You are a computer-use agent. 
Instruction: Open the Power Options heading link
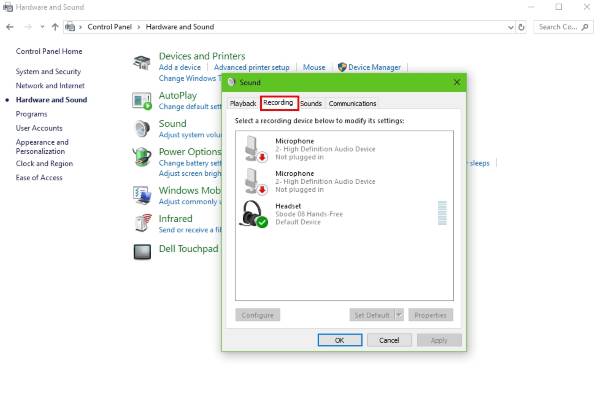190,152
